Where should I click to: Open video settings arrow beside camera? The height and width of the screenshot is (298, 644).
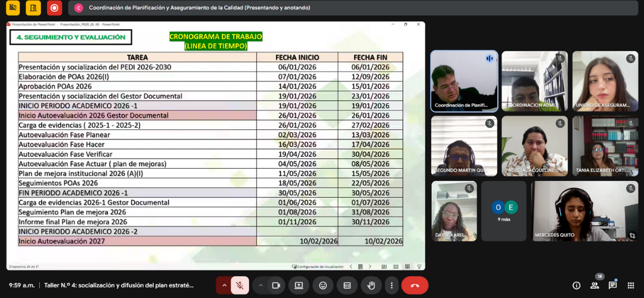click(x=261, y=285)
